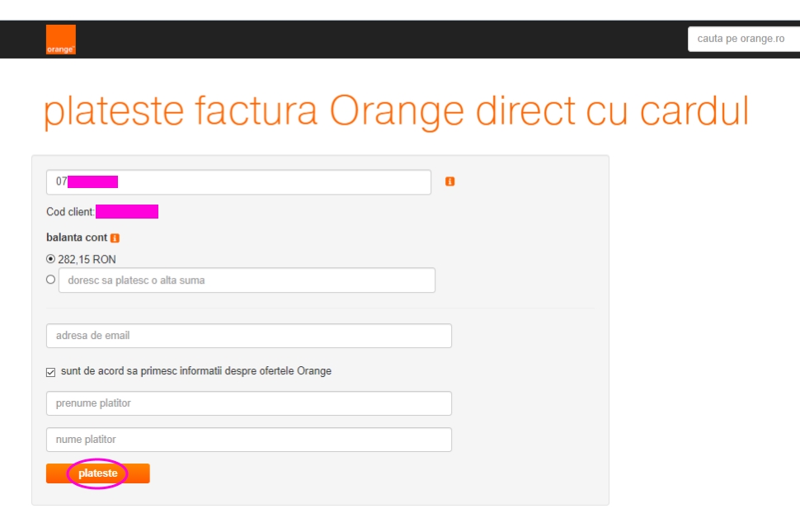Select the 282,15 RON radio button
The width and height of the screenshot is (800, 532).
pyautogui.click(x=51, y=258)
